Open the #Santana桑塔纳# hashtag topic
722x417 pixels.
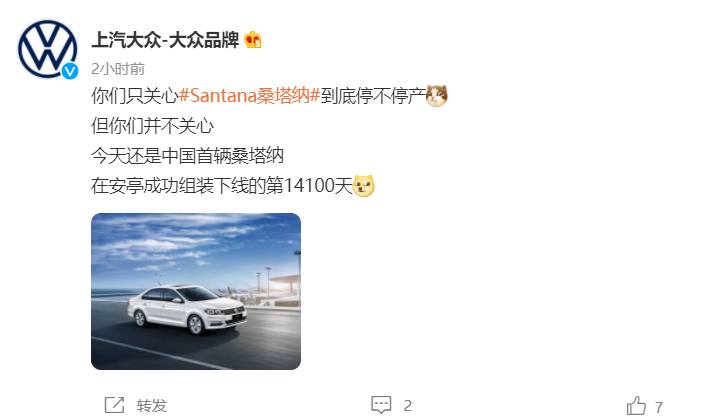point(249,96)
